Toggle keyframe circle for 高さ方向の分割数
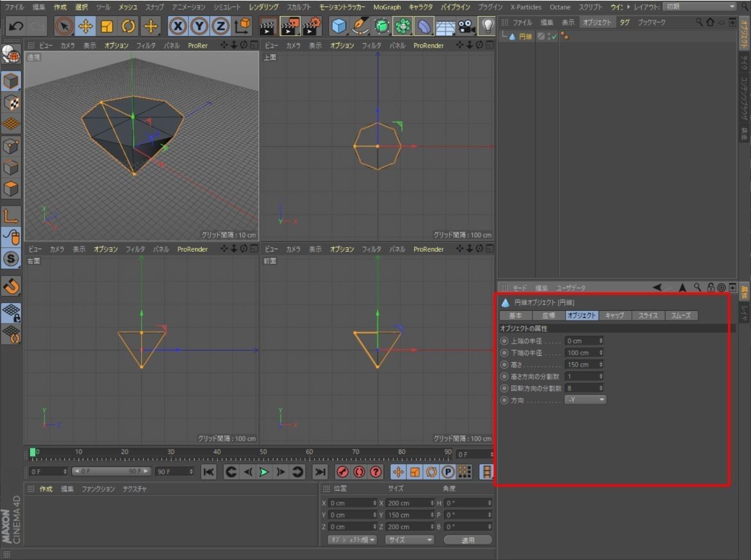This screenshot has height=560, width=751. (504, 376)
